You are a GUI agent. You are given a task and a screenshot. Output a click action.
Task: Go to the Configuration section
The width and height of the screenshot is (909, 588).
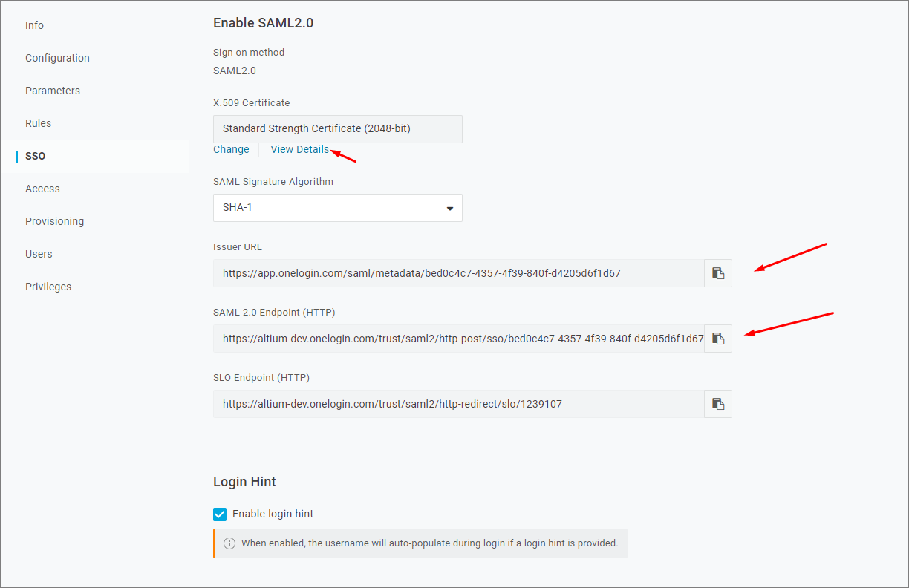(57, 58)
